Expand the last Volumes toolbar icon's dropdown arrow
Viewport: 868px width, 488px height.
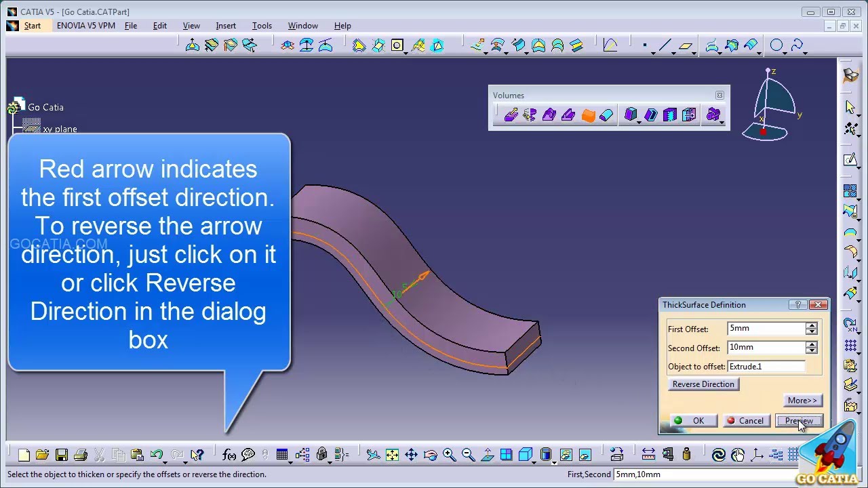(722, 122)
